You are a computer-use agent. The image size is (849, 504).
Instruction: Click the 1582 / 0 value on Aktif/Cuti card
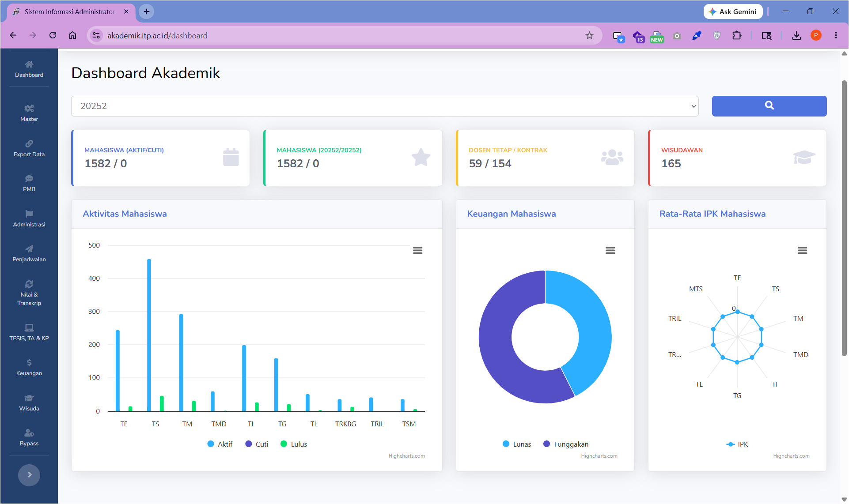[x=106, y=163]
